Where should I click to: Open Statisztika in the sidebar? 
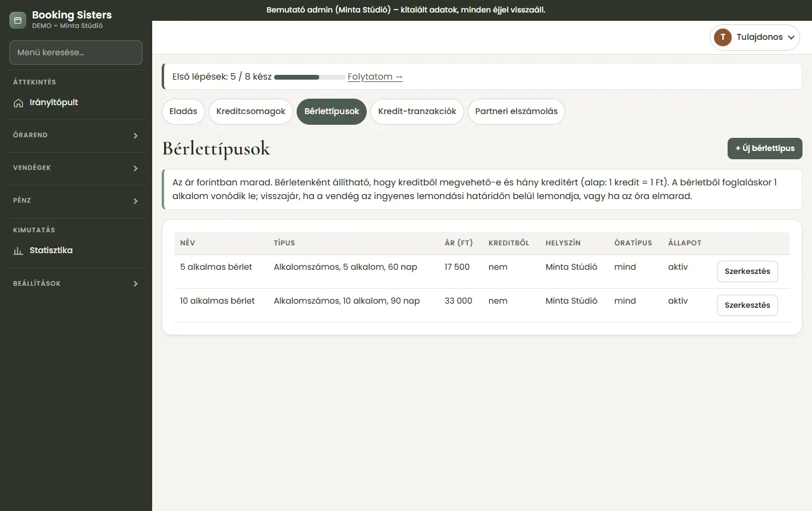(x=76, y=251)
